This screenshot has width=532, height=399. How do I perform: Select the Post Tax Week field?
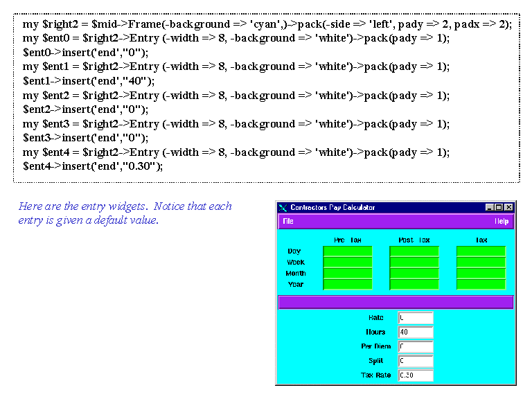tap(414, 263)
